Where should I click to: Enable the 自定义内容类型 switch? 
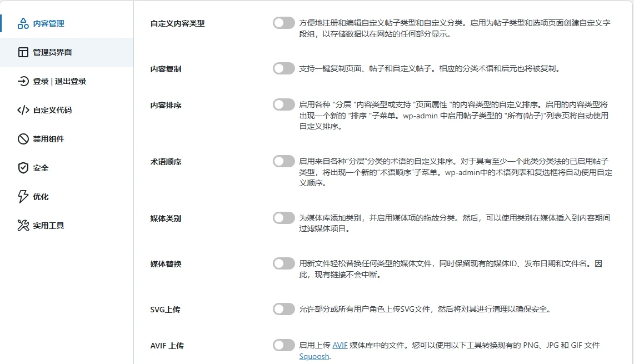[x=283, y=23]
